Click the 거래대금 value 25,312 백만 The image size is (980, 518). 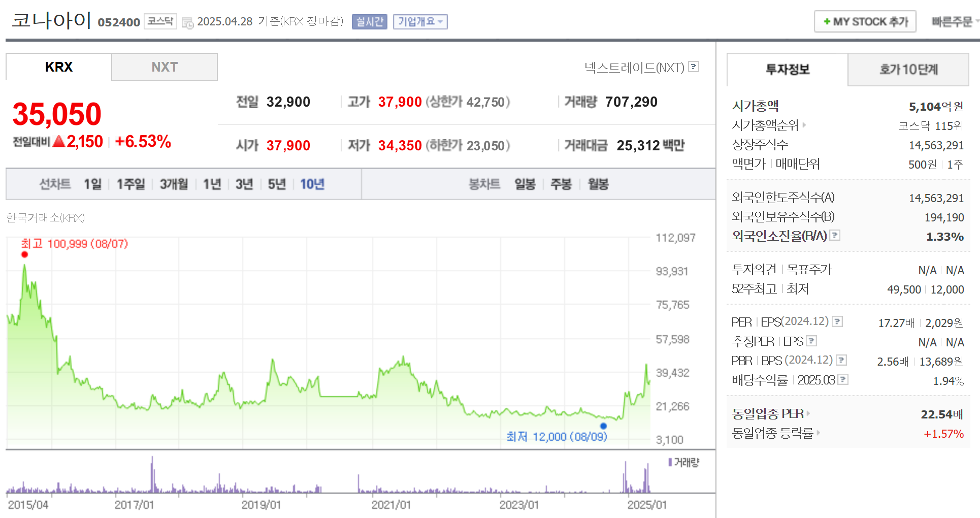click(650, 146)
